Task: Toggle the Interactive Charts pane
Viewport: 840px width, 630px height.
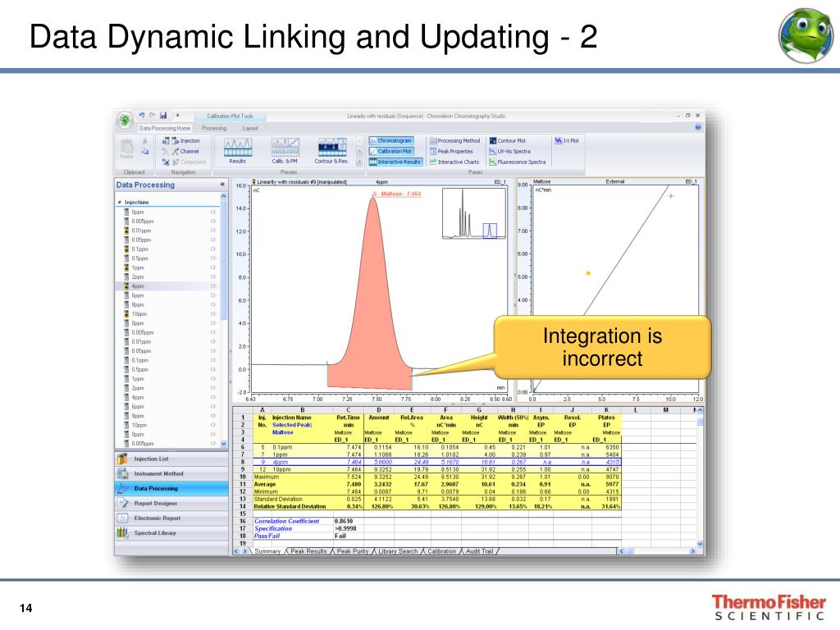Action: (454, 162)
